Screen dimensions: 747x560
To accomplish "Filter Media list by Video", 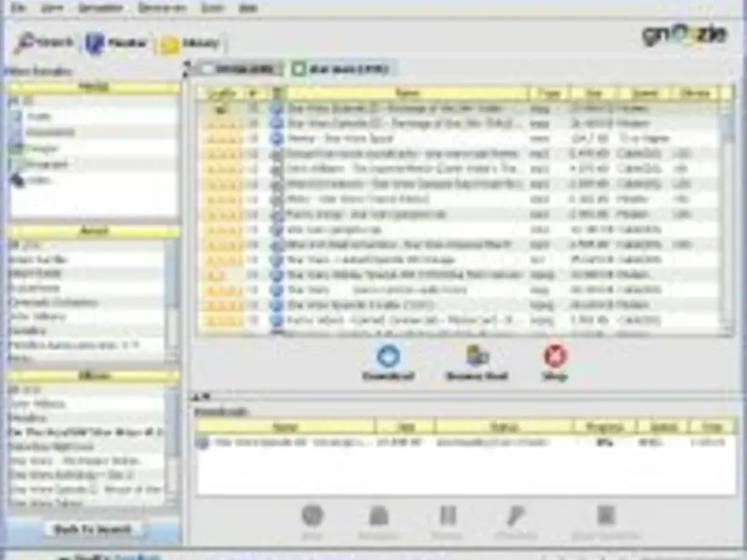I will pos(92,180).
